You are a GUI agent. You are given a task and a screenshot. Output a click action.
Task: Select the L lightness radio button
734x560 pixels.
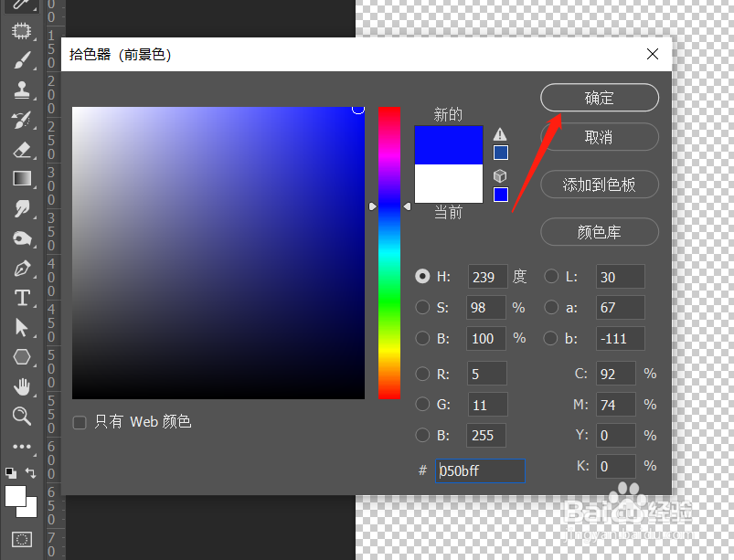[x=551, y=277]
